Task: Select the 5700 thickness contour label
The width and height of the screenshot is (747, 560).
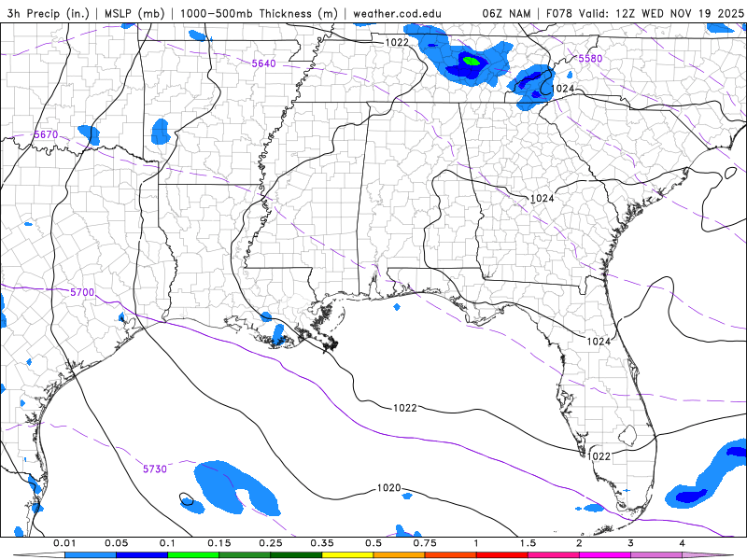Action: point(82,292)
